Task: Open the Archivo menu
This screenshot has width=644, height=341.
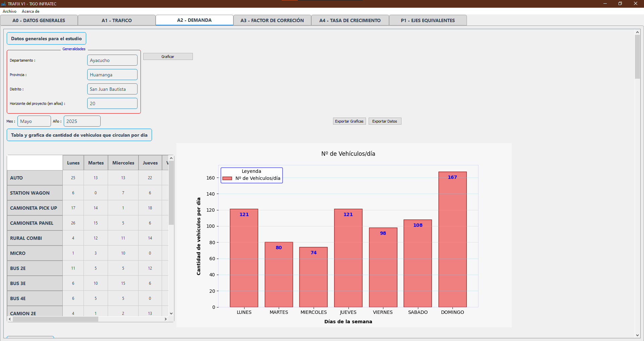Action: click(9, 11)
